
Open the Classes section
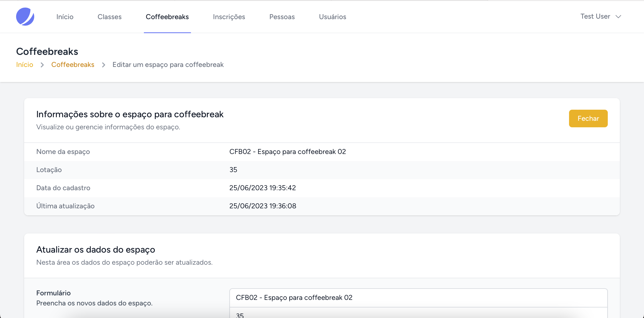[109, 17]
